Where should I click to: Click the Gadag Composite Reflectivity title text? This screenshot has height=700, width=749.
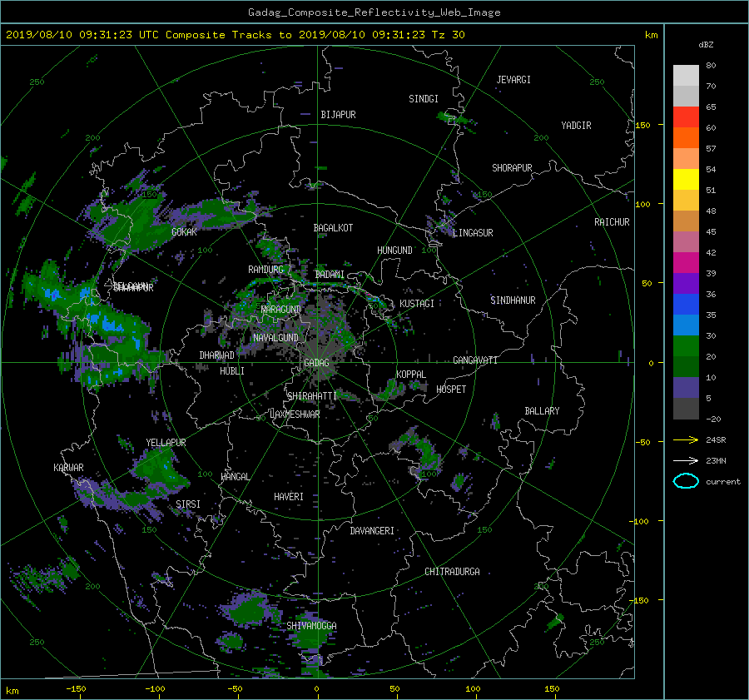[374, 12]
